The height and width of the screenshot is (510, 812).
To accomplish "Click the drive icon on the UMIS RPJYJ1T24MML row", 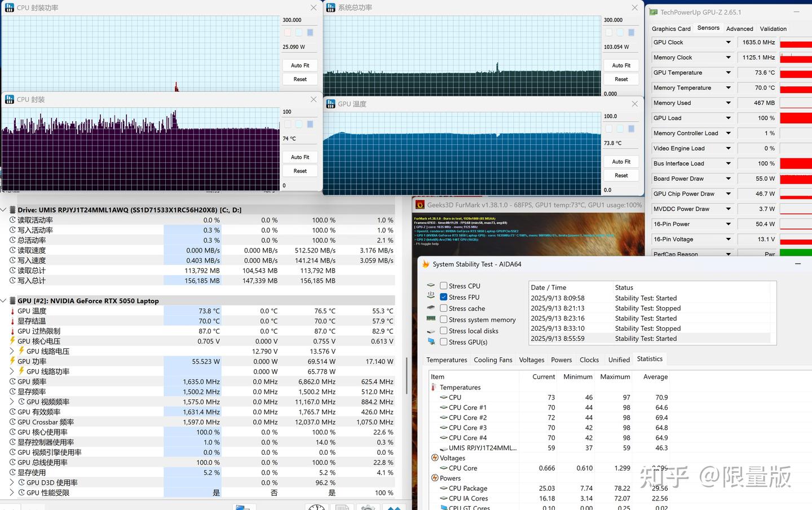I will point(443,448).
